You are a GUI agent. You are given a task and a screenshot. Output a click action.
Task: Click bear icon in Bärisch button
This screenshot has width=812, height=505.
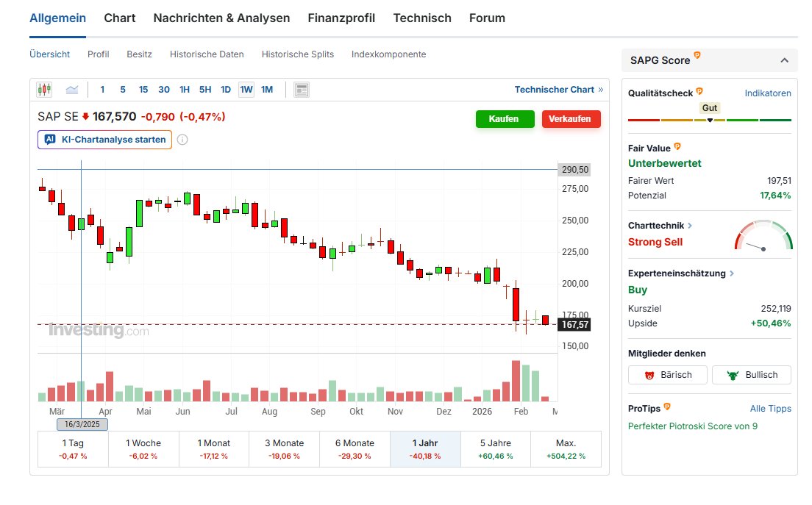[x=649, y=375]
